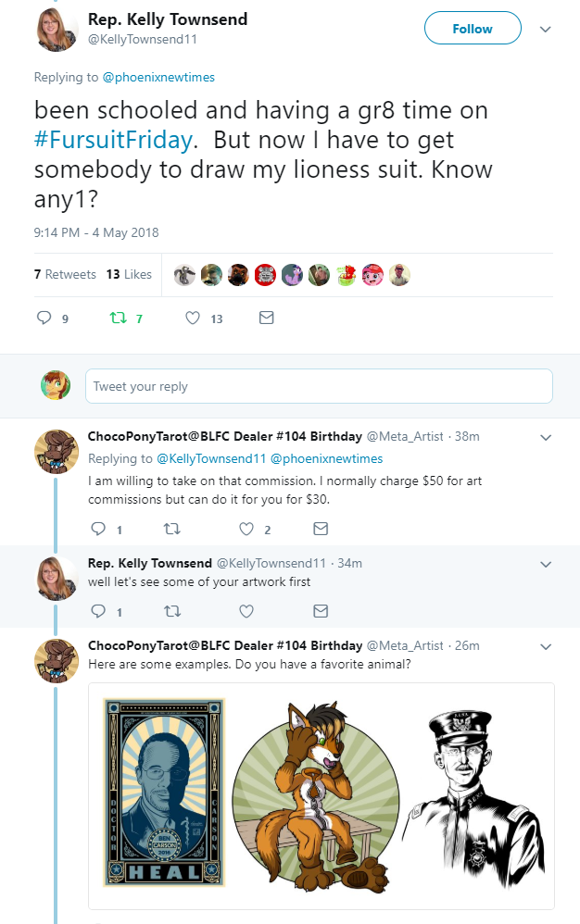580x924 pixels.
Task: Like the main tweet with the heart icon
Action: (x=193, y=318)
